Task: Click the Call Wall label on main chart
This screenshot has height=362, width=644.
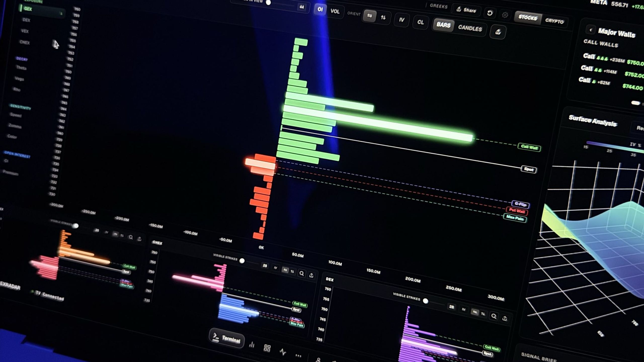Action: coord(529,147)
